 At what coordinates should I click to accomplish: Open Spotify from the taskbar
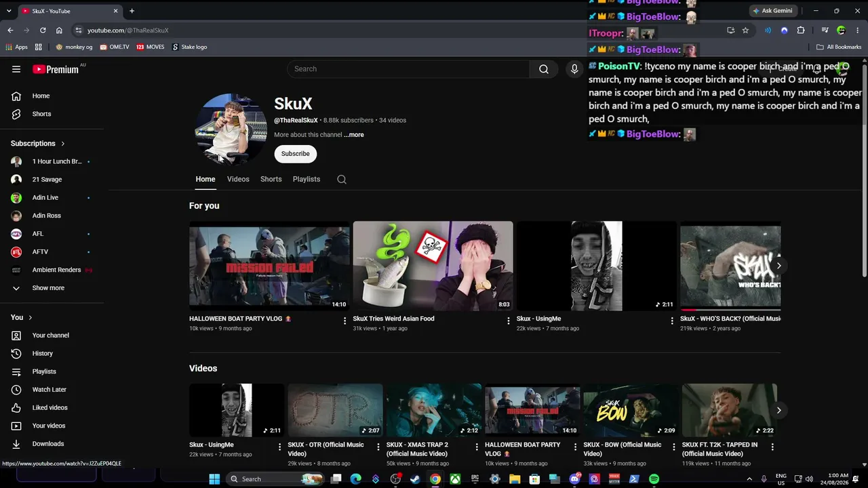click(x=654, y=479)
